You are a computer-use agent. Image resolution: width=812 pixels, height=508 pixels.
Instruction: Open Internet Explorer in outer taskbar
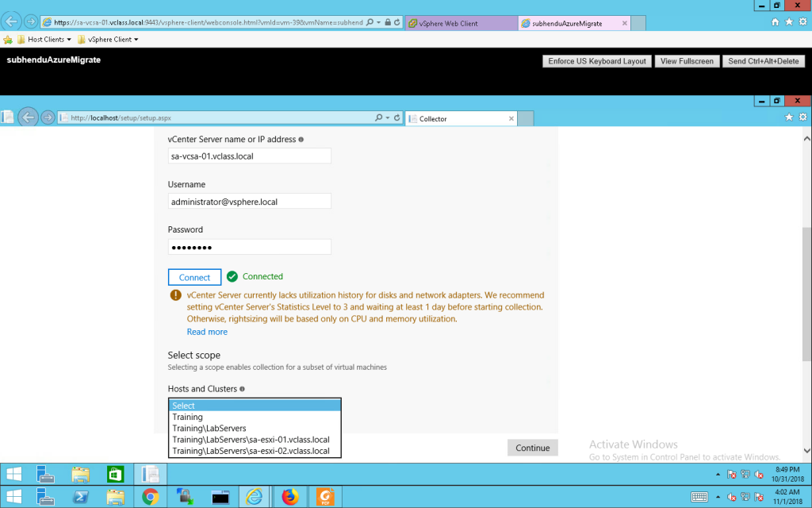(254, 497)
